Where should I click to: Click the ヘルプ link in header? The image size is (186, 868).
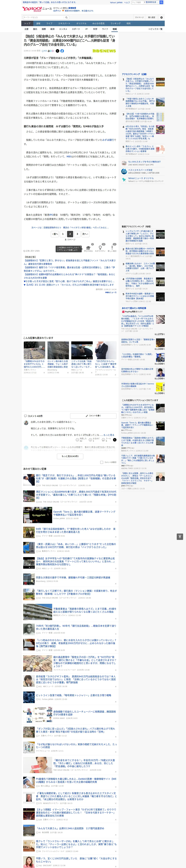(127, 2)
